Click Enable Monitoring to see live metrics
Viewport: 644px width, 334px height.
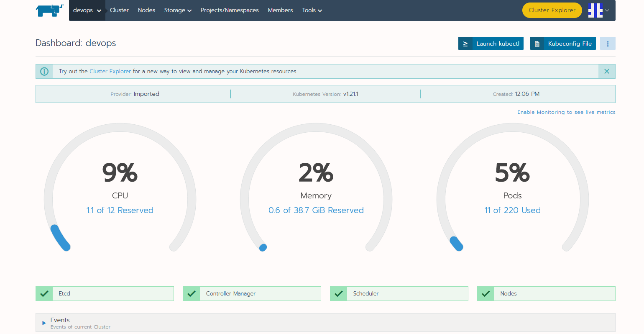pos(566,112)
